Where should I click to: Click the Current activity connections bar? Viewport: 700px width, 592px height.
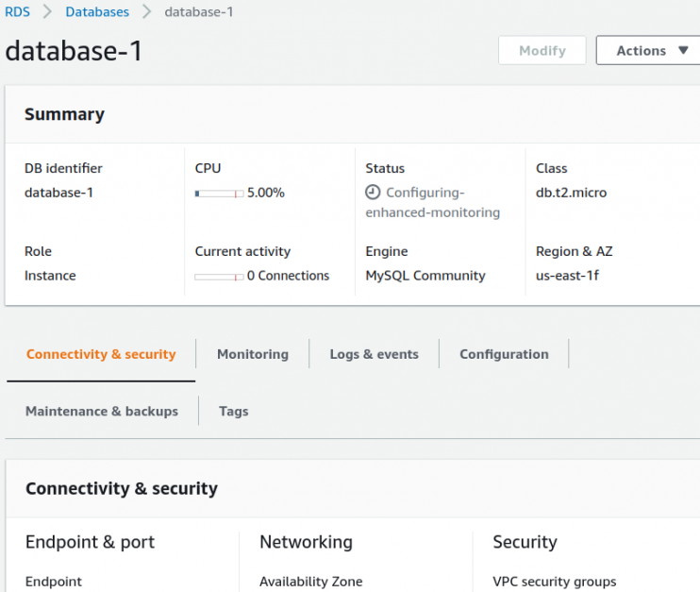coord(219,277)
